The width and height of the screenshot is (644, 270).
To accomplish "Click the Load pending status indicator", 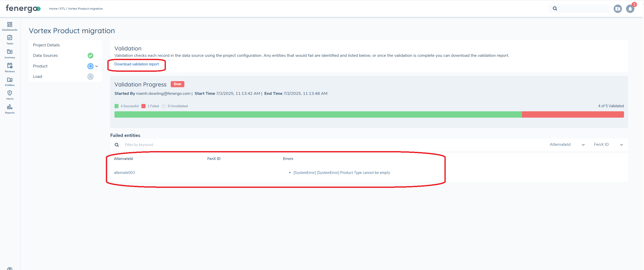I will click(90, 77).
